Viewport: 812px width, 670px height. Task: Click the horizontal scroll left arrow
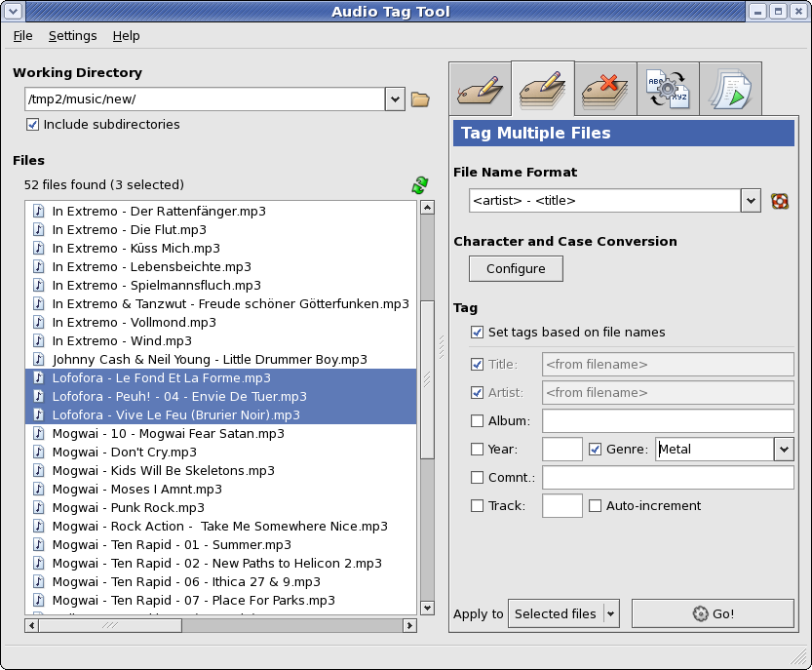coord(31,625)
